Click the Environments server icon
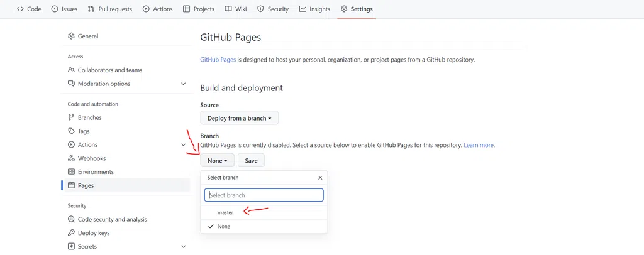Screen dimensions: 644x255 point(71,171)
